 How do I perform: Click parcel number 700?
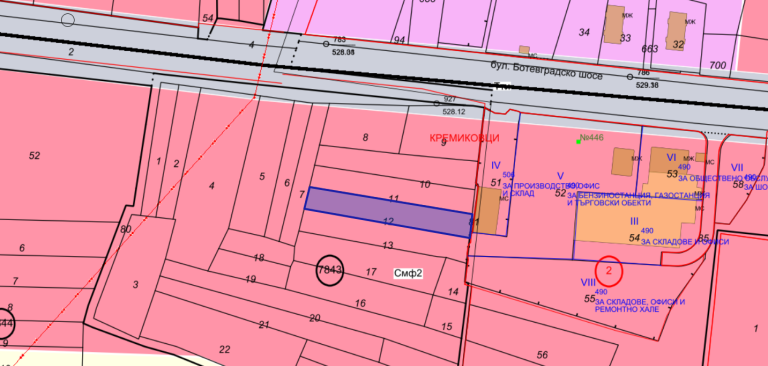718,66
